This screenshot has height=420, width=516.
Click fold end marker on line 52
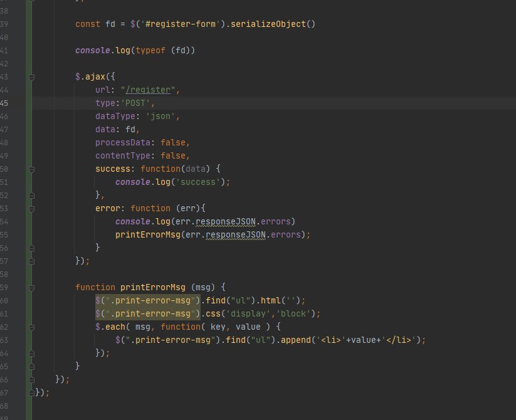click(31, 196)
